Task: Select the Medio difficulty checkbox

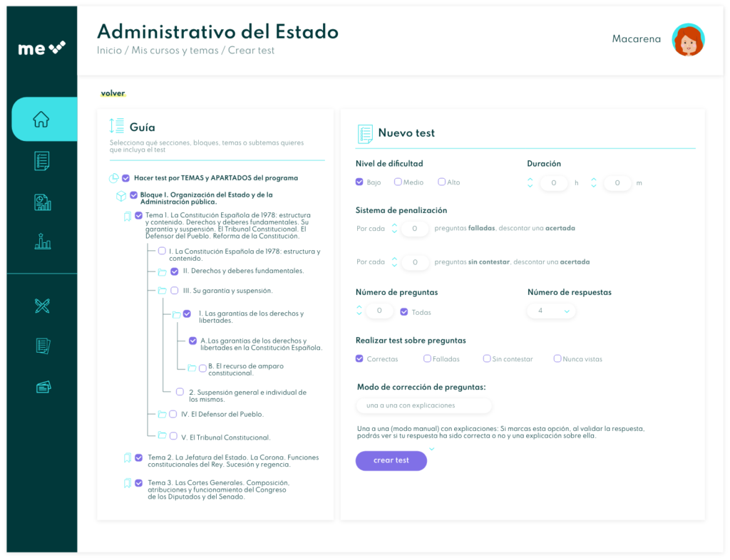Action: (398, 182)
